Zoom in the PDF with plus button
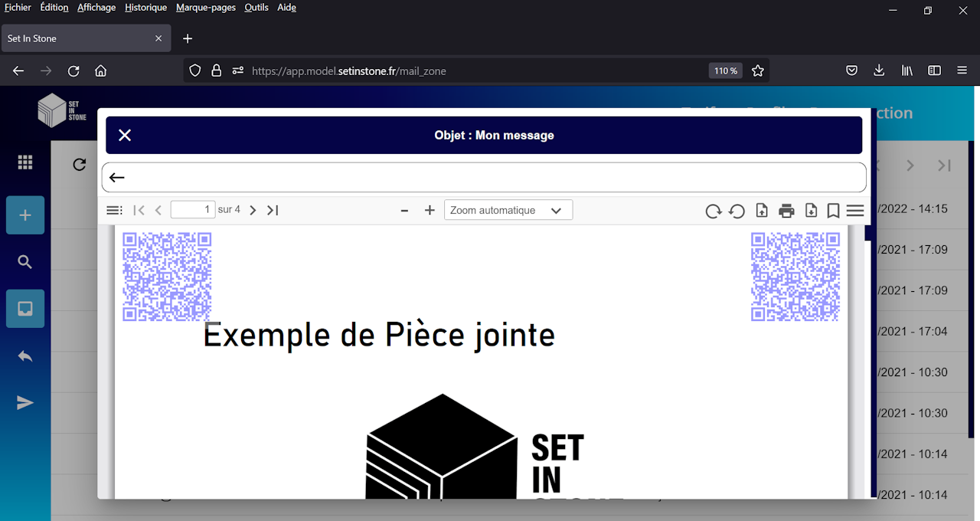Image resolution: width=980 pixels, height=521 pixels. pos(430,210)
